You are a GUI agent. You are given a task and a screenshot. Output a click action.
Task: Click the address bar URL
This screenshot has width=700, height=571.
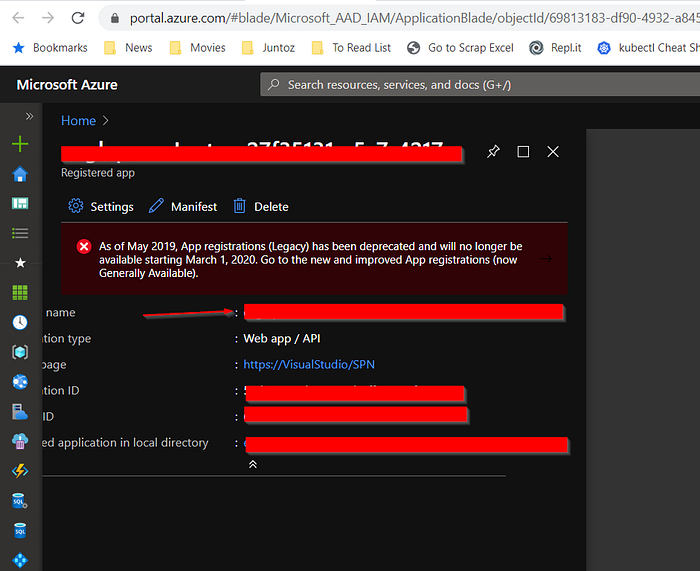point(414,18)
